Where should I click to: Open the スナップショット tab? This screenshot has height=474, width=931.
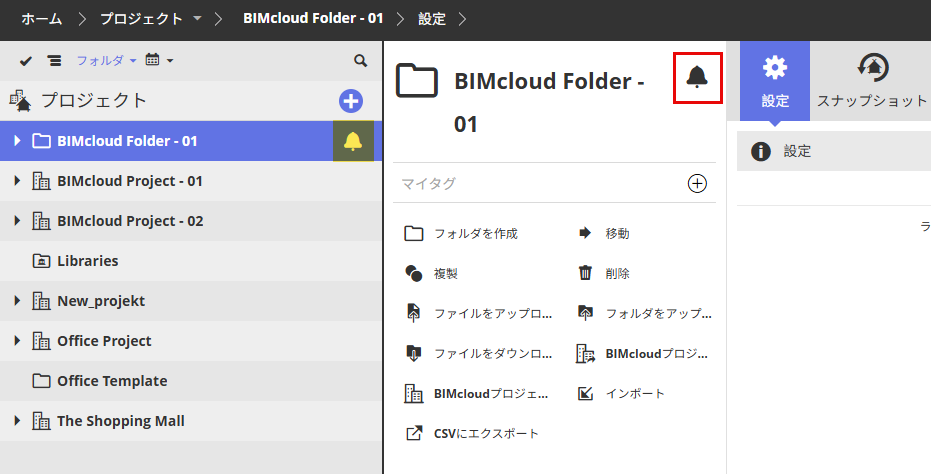tap(872, 81)
